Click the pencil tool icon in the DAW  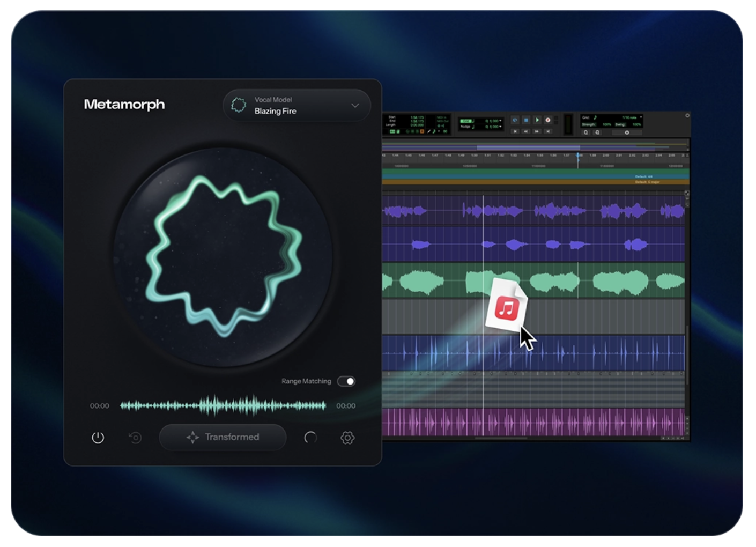click(x=429, y=131)
